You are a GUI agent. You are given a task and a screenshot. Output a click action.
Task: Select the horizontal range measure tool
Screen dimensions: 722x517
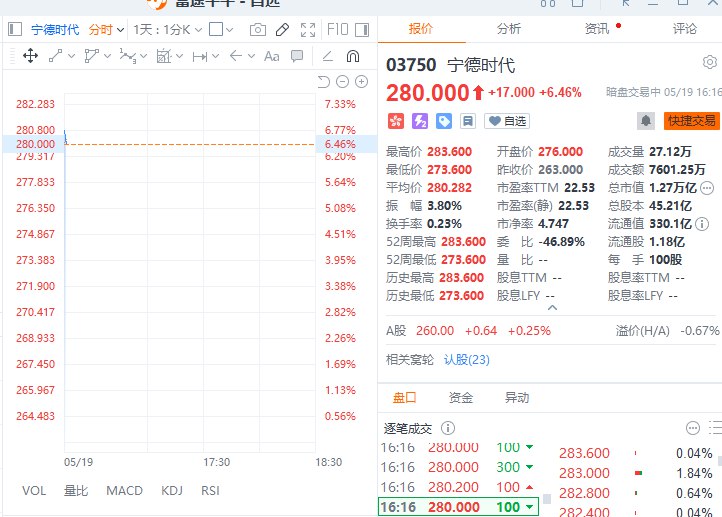point(199,57)
